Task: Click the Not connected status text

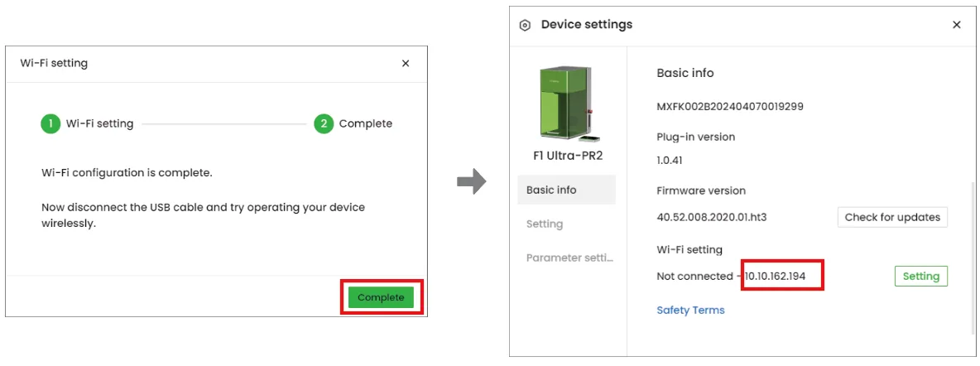Action: click(x=694, y=276)
